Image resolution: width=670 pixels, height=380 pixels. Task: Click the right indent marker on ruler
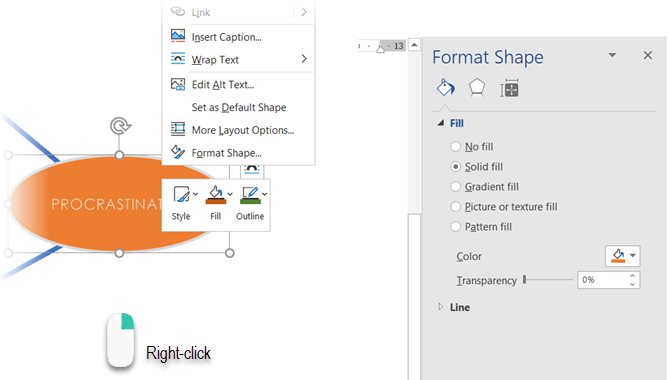380,49
